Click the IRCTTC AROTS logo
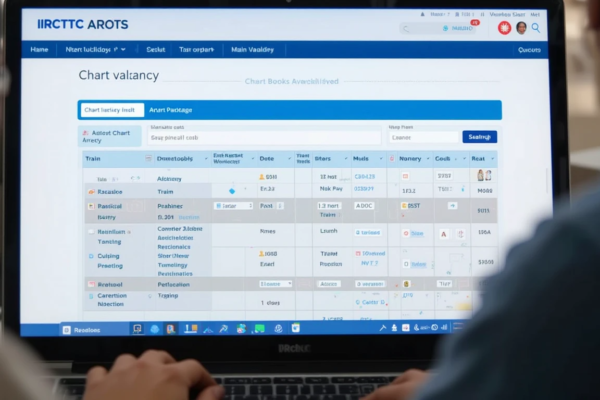The image size is (600, 400). [x=83, y=24]
